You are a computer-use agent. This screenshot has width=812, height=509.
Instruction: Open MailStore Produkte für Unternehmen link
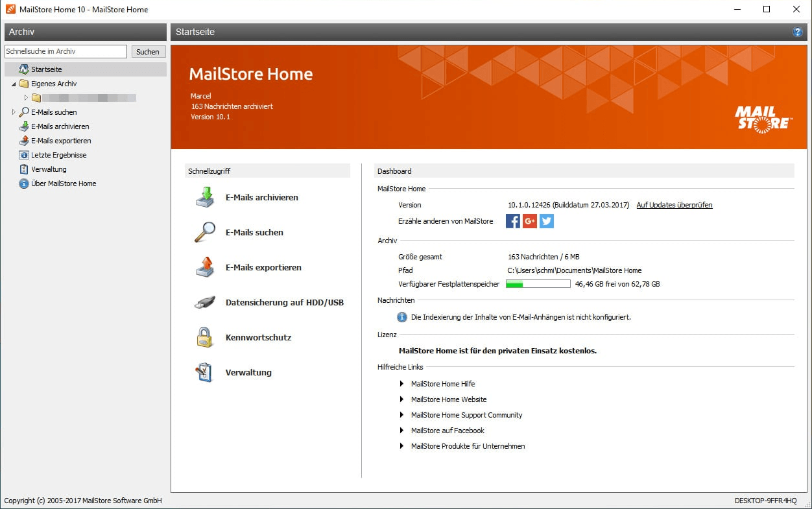[468, 446]
